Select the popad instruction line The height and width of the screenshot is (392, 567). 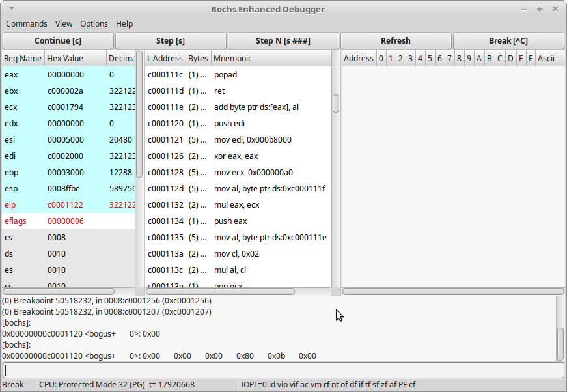click(238, 74)
